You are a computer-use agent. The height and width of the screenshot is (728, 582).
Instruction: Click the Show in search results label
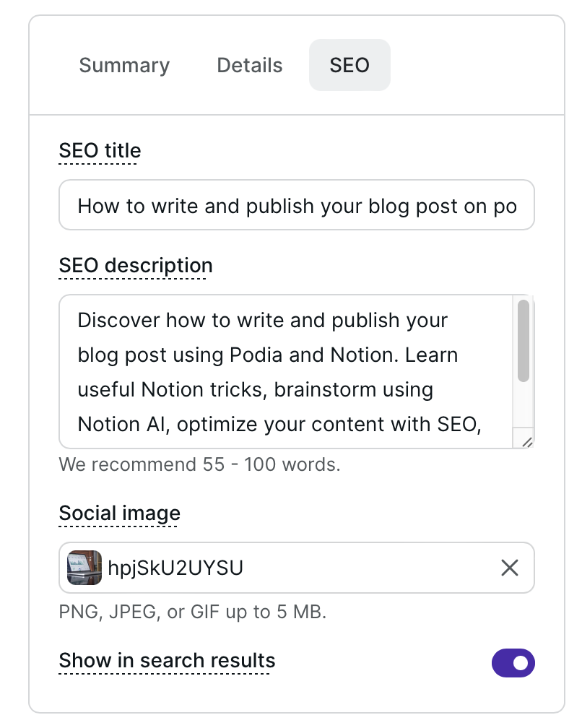[x=167, y=661]
